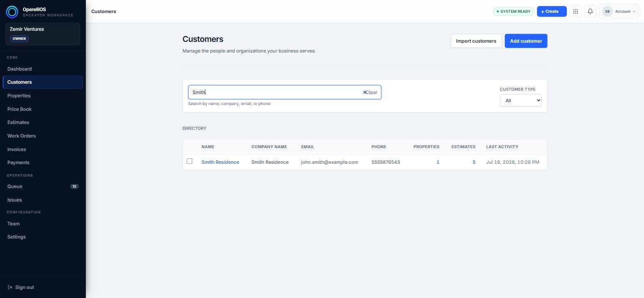Click Import customers button
Screen dimensions: 644x298
pos(476,41)
